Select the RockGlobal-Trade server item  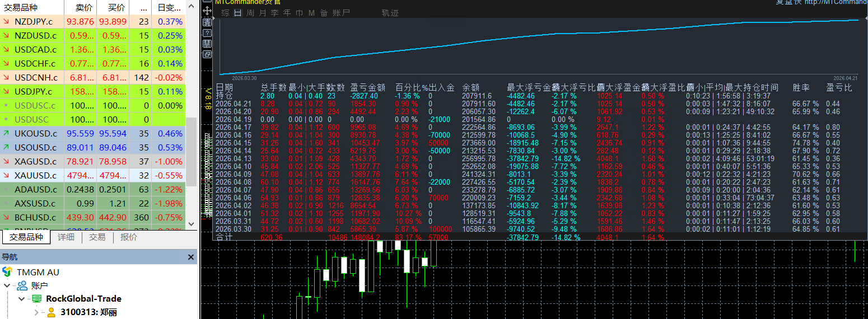point(83,299)
